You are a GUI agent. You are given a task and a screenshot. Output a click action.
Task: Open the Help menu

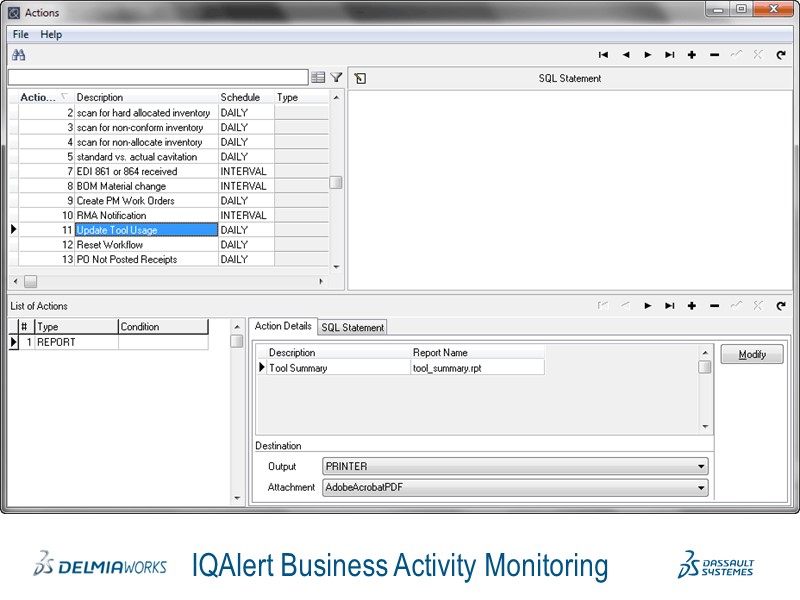[50, 33]
